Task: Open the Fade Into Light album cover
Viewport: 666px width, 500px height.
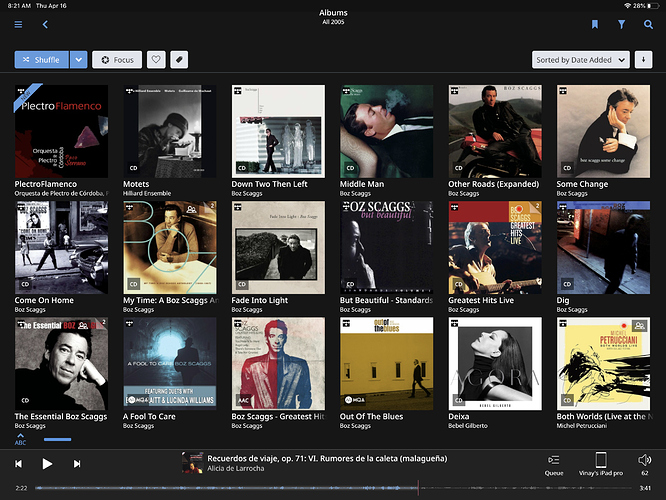Action: click(x=278, y=247)
